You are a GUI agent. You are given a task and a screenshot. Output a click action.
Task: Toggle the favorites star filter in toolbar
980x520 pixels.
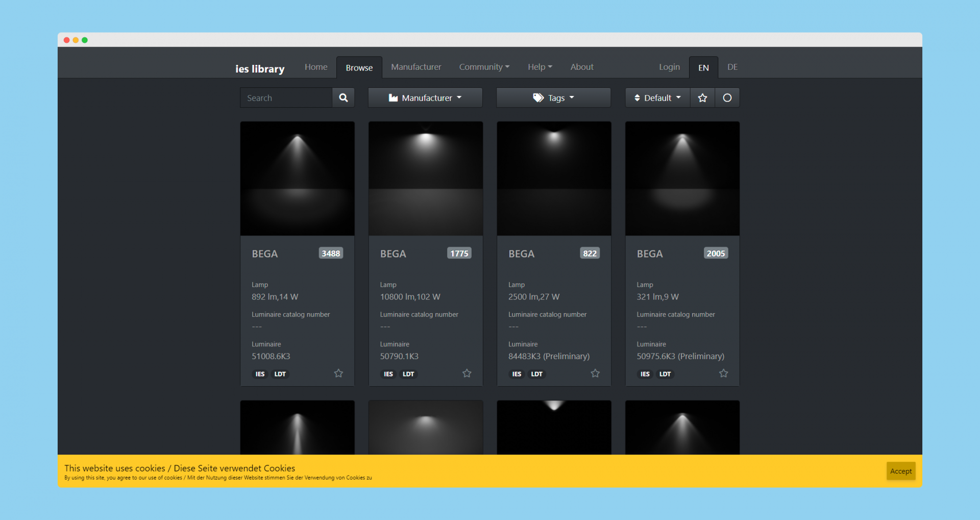pos(702,98)
